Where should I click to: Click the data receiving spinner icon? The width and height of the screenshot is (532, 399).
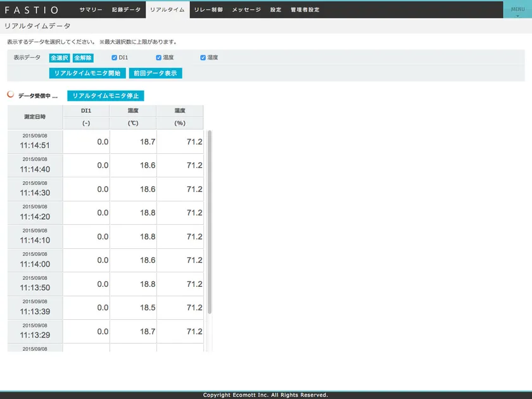coord(10,95)
